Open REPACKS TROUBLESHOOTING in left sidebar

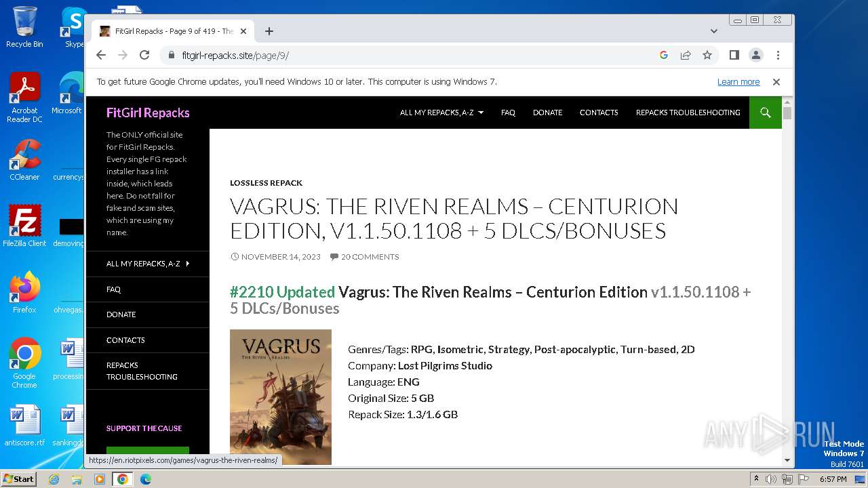(x=142, y=371)
